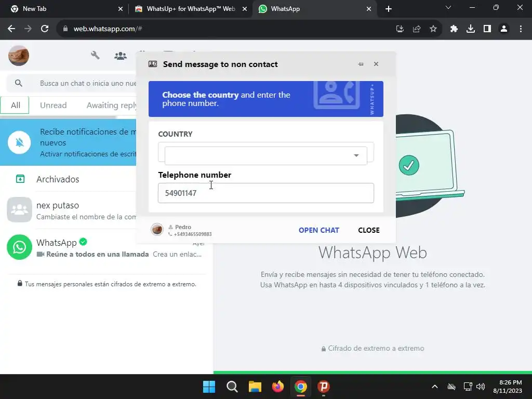Click the muted bell notification icon

[x=19, y=142]
